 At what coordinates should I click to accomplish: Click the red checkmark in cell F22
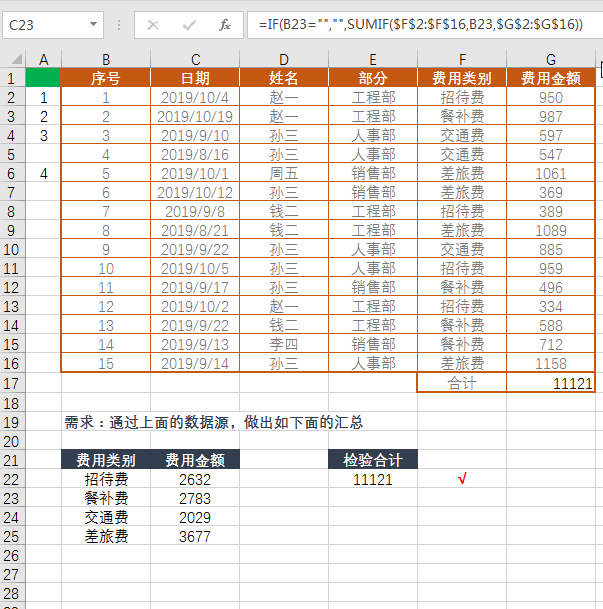point(462,480)
